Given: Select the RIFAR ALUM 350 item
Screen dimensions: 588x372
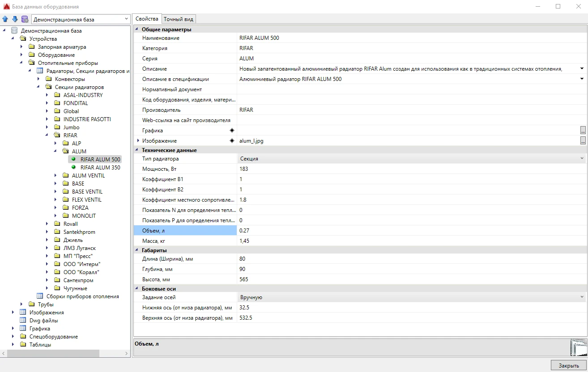Looking at the screenshot, I should click(100, 168).
